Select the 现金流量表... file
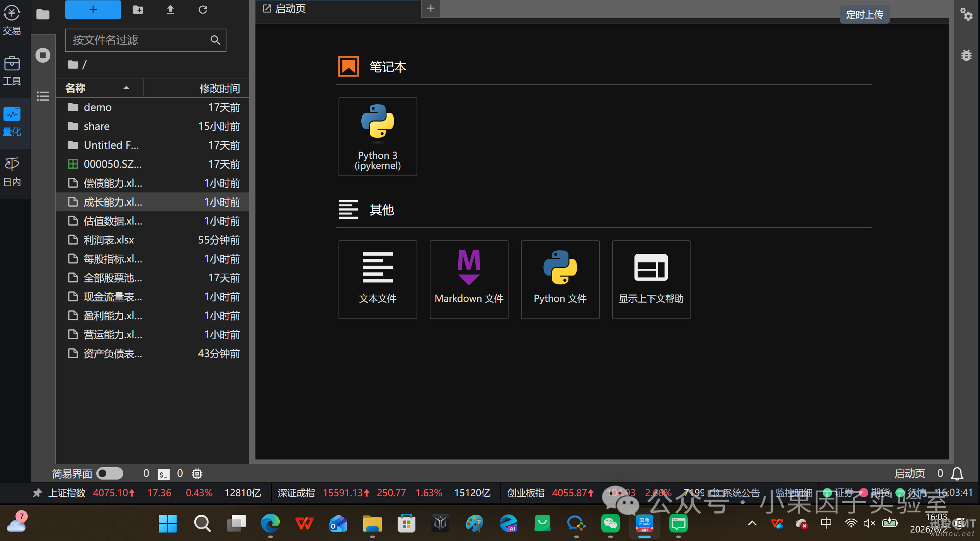This screenshot has width=980, height=541. 153,296
